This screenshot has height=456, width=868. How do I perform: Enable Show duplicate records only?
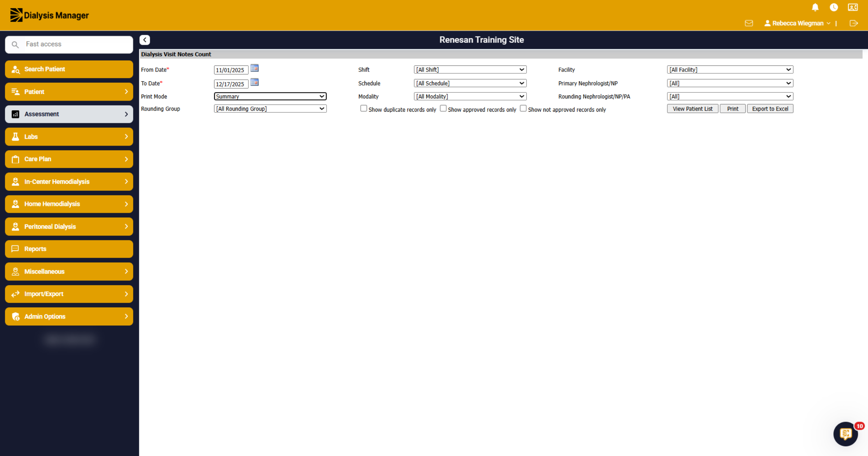point(363,108)
